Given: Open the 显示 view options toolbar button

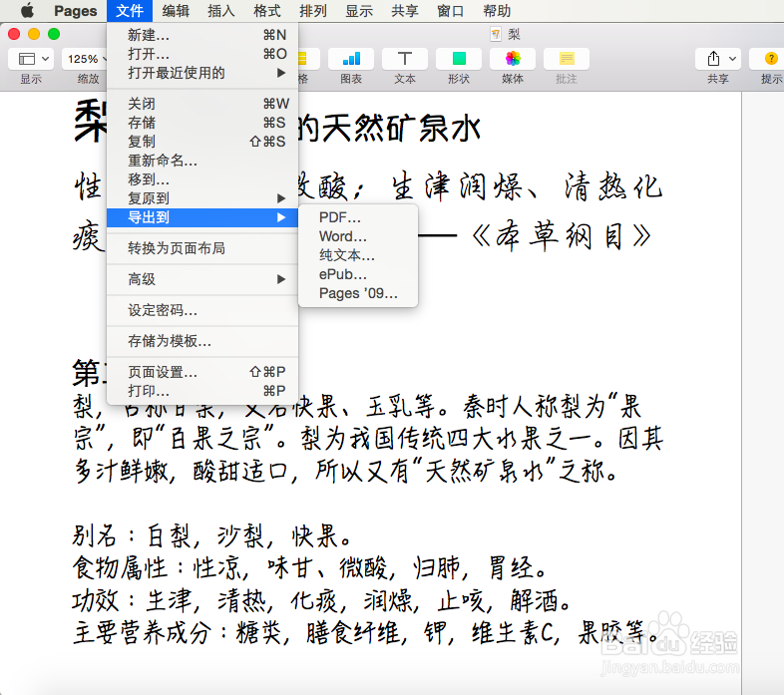Looking at the screenshot, I should point(31,59).
